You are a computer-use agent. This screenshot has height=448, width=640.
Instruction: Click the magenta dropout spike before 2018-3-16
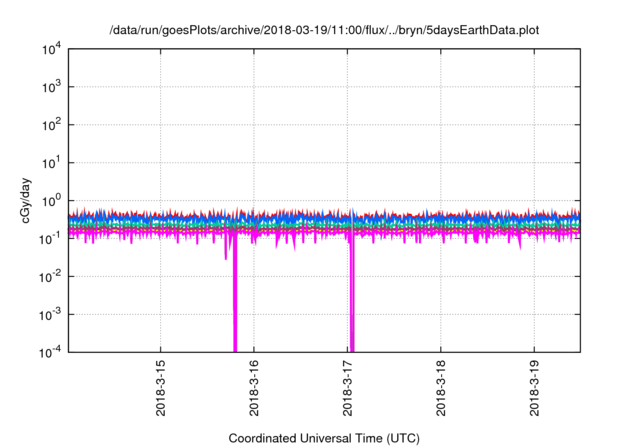(235, 294)
